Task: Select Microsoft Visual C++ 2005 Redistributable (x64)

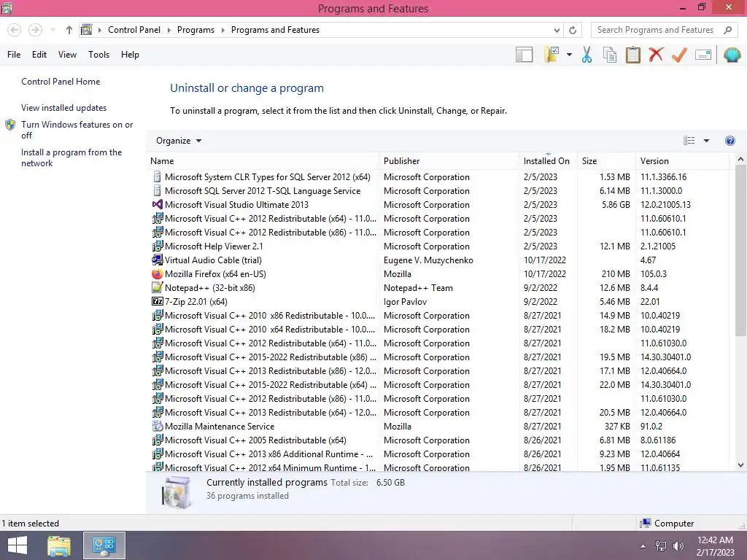Action: (x=438, y=440)
